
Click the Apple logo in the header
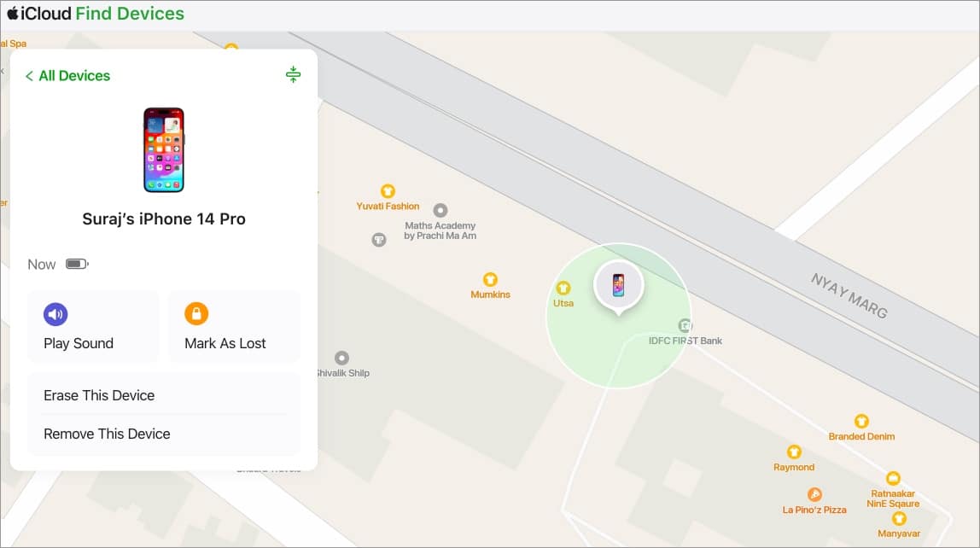tap(13, 13)
